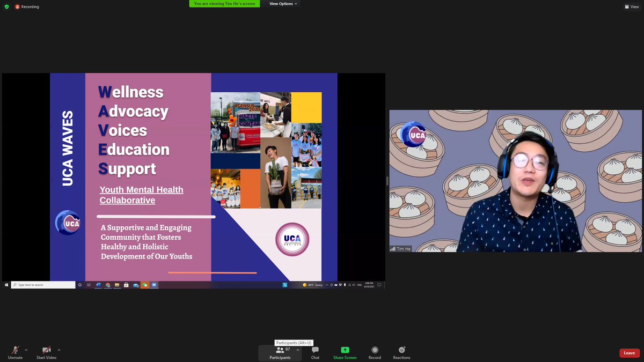The image size is (644, 362).
Task: Open Microsoft Store from the shared taskbar
Action: click(126, 285)
